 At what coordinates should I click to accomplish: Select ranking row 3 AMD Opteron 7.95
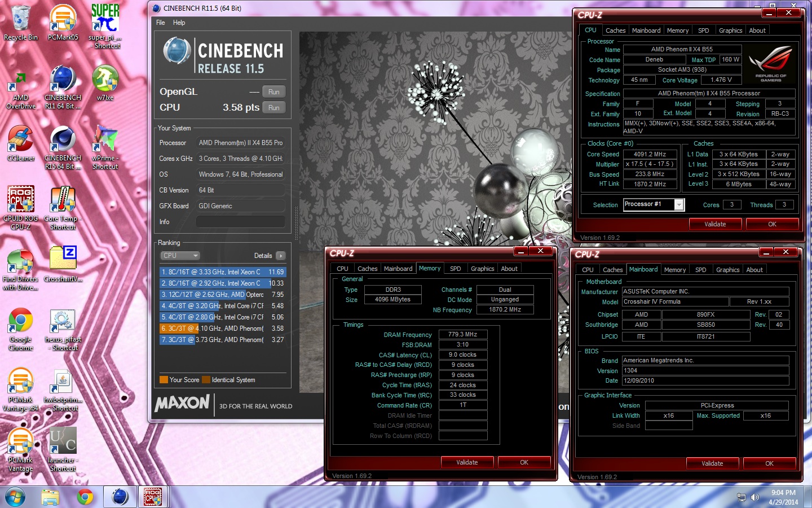223,295
